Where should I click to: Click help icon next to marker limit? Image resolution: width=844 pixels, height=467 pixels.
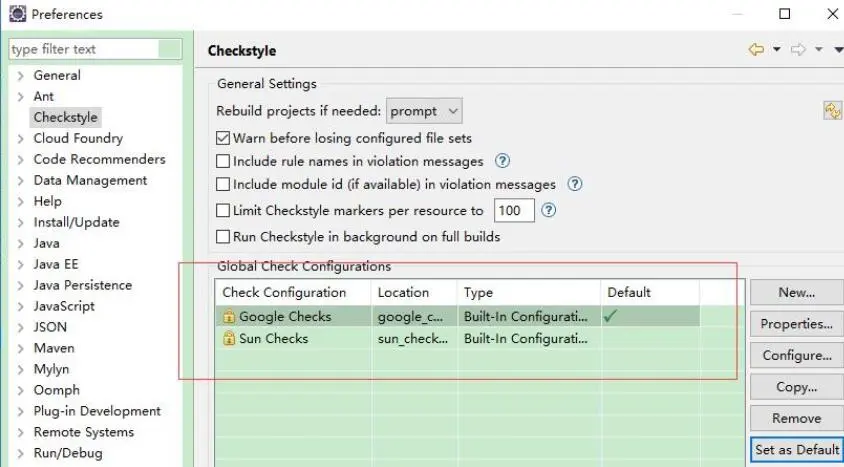(548, 210)
